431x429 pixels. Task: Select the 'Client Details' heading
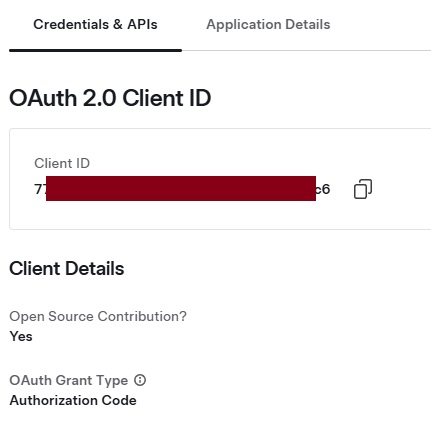(x=67, y=269)
